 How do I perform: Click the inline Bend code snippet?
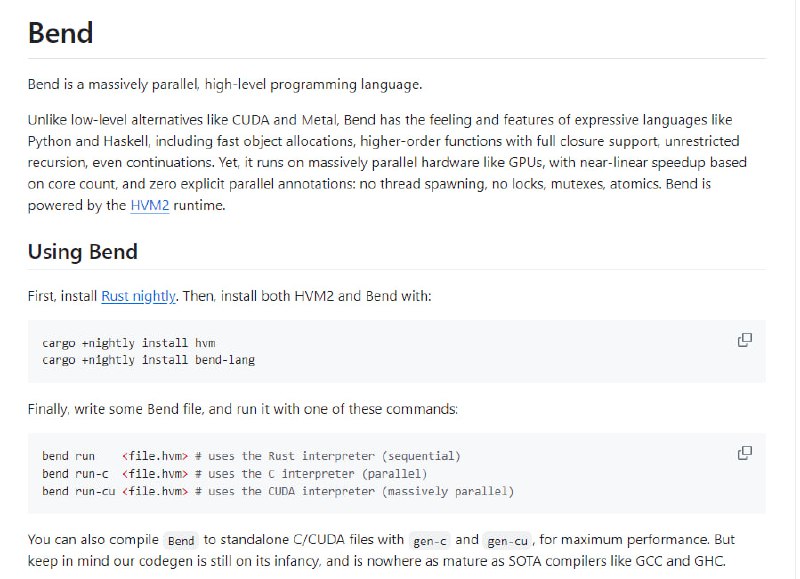(x=182, y=539)
